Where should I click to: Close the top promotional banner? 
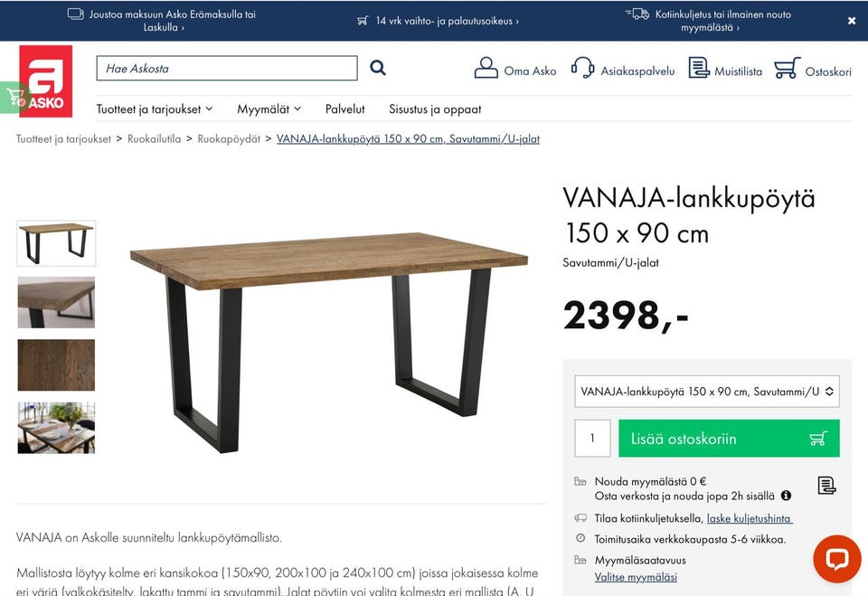click(x=852, y=21)
